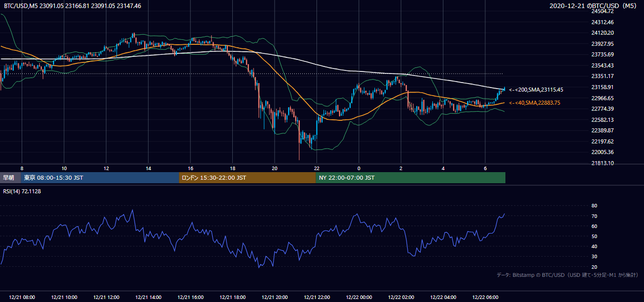Select the 40 SMA value label 22883.75

point(535,103)
